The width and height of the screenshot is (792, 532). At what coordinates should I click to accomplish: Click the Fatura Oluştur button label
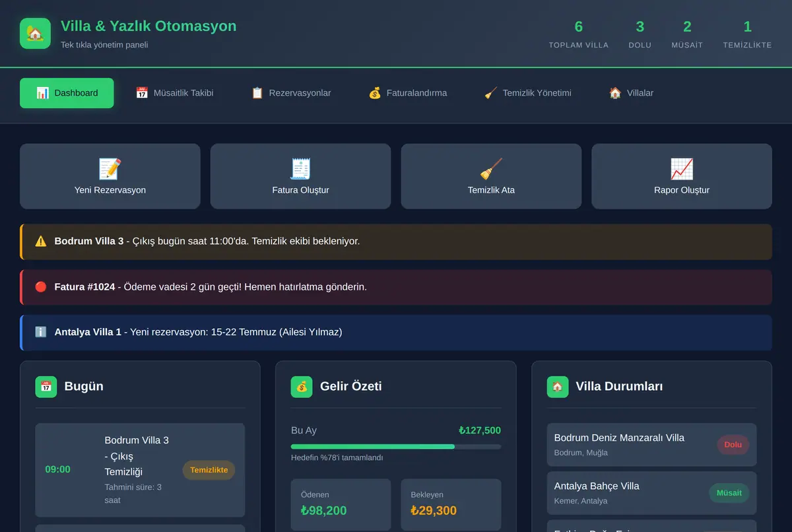click(x=301, y=190)
